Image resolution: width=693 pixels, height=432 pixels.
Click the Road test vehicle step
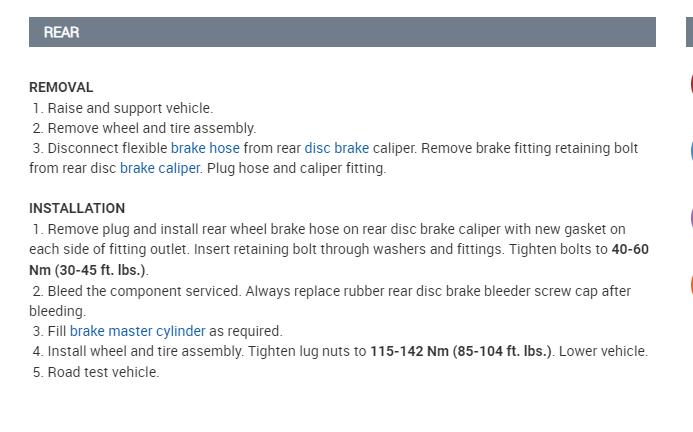pos(103,372)
